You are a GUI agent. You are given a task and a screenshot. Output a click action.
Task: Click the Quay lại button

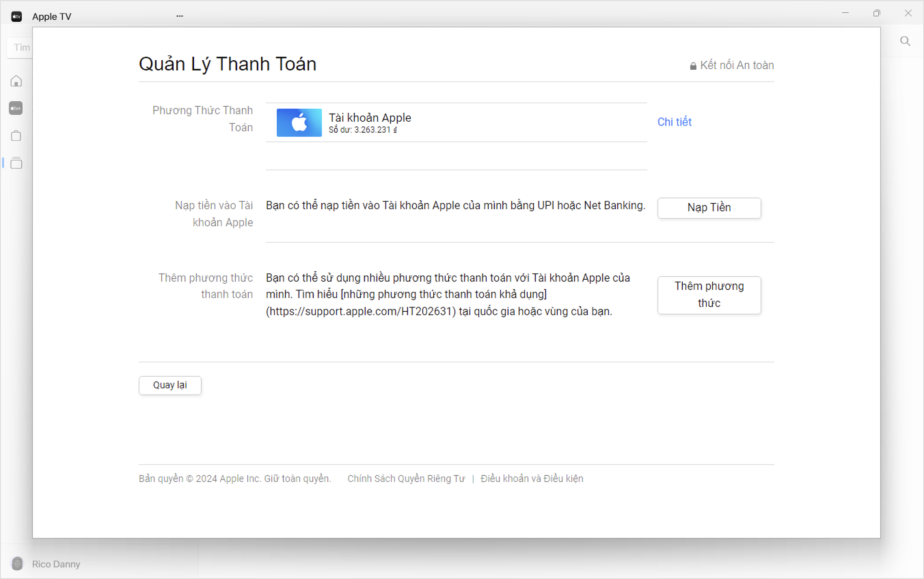(x=170, y=385)
